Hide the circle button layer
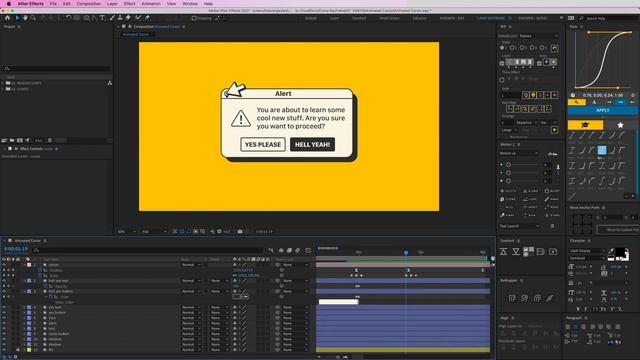Viewport: 640px width, 360px height. (x=4, y=334)
